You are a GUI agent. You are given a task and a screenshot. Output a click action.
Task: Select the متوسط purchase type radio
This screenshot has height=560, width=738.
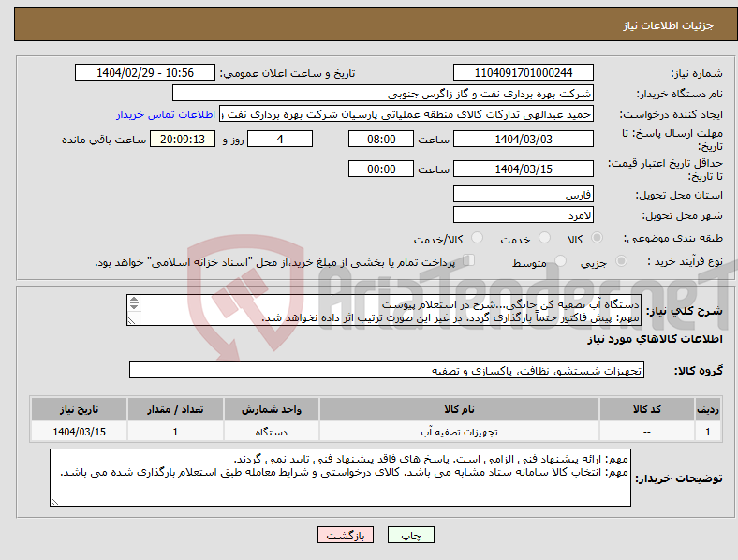[561, 261]
